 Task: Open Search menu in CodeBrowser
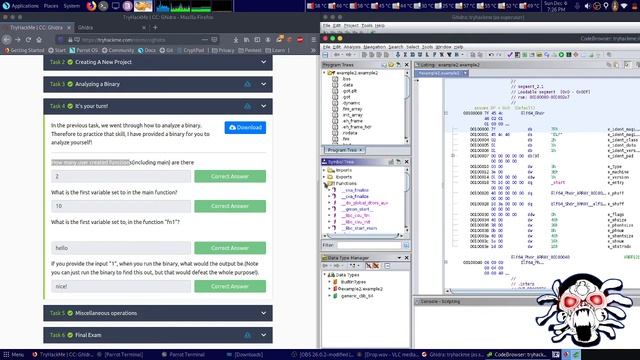(x=396, y=47)
